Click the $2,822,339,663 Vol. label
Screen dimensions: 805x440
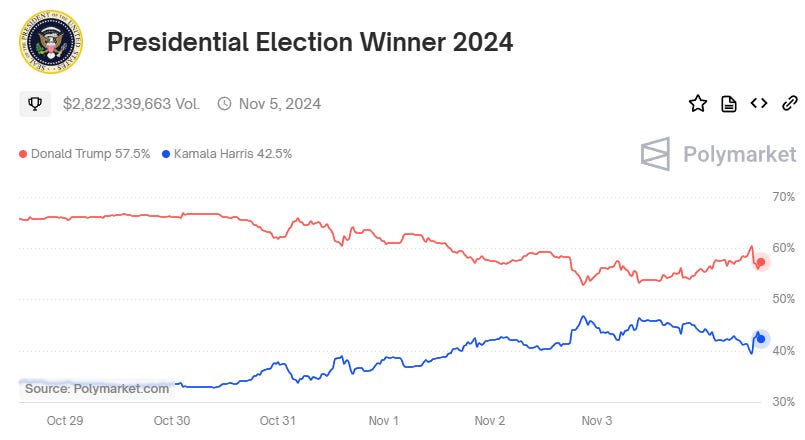[131, 103]
